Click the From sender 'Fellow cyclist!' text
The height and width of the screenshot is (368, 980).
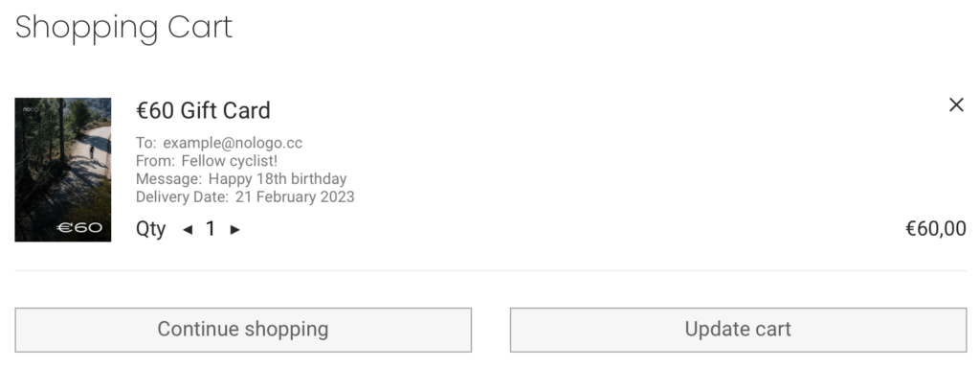click(x=230, y=161)
